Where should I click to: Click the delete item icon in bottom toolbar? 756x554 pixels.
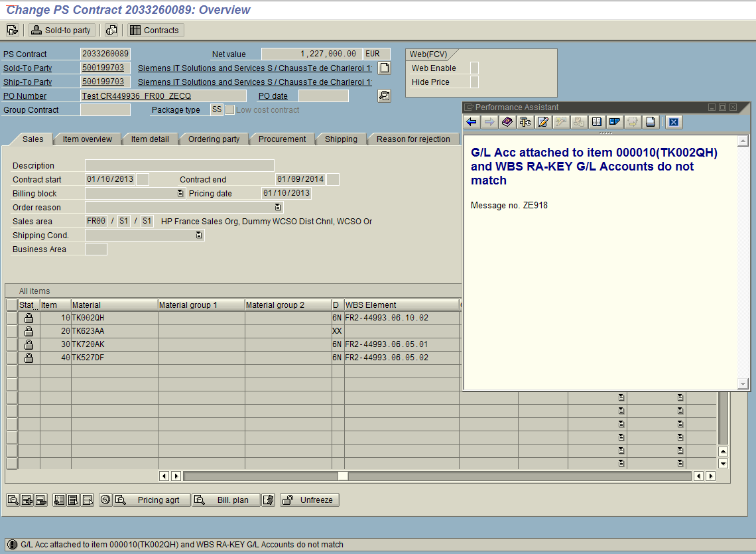coord(41,500)
